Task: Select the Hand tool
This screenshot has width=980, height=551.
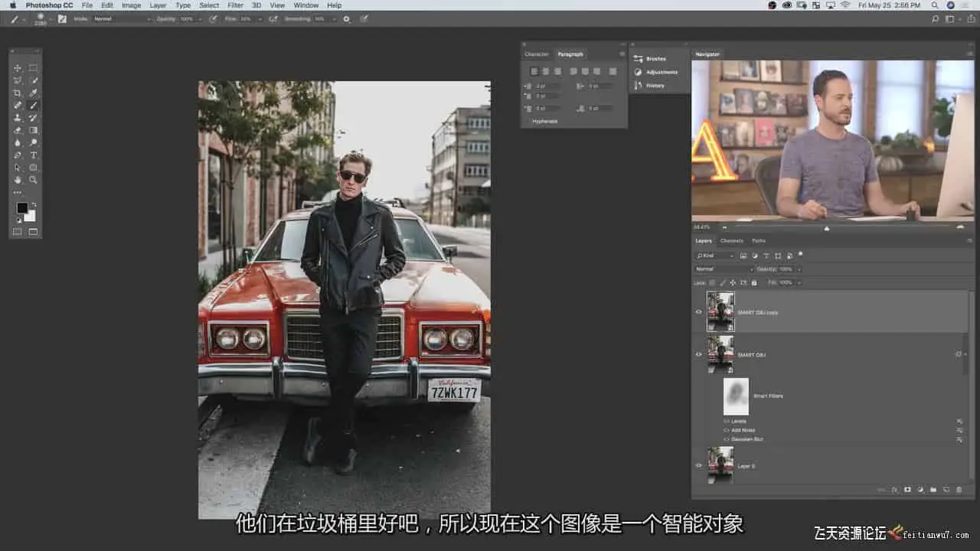Action: (18, 180)
